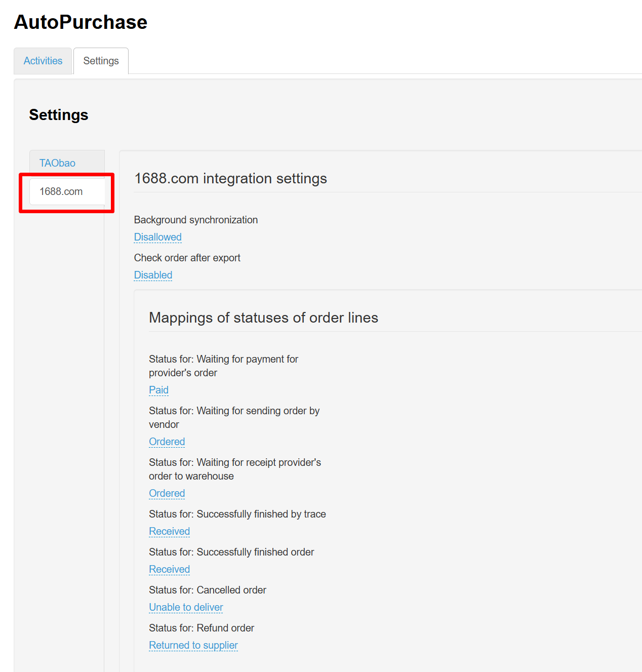Select the Settings tab
Image resolution: width=642 pixels, height=672 pixels.
coord(101,61)
